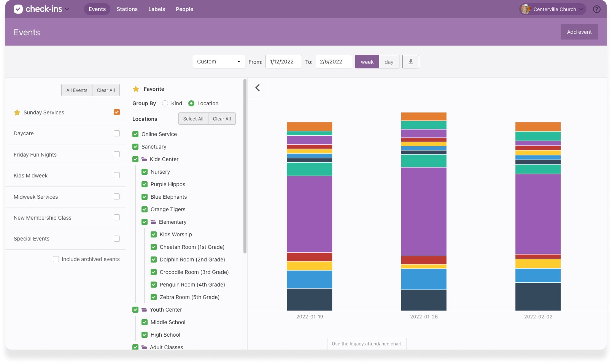
Task: Open the help question mark icon
Action: point(597,9)
